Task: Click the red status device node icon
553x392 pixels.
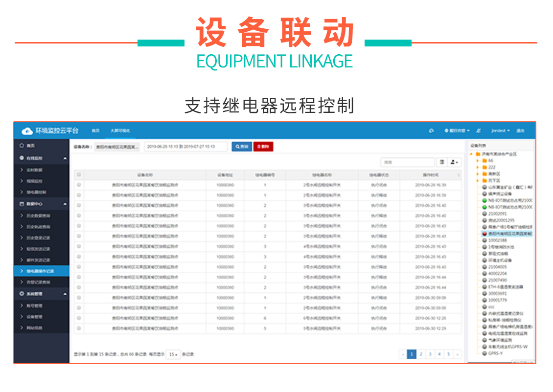Action: click(x=484, y=234)
